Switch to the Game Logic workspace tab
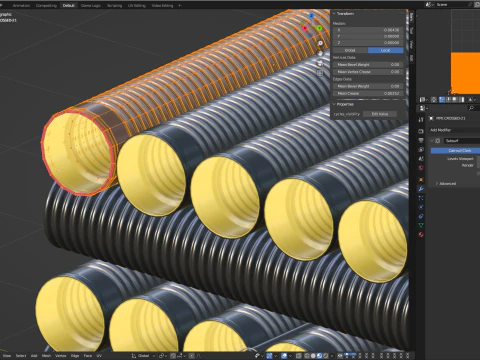The image size is (480, 360). coord(91,5)
